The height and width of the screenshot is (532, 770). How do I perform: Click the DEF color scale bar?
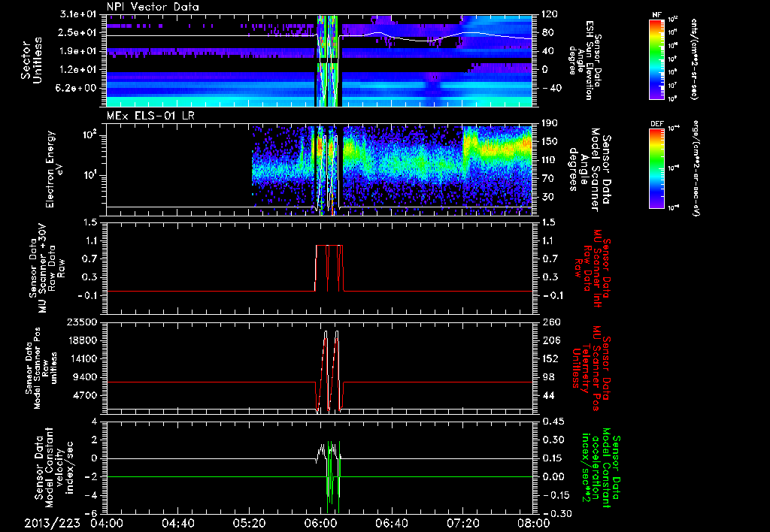pyautogui.click(x=656, y=168)
